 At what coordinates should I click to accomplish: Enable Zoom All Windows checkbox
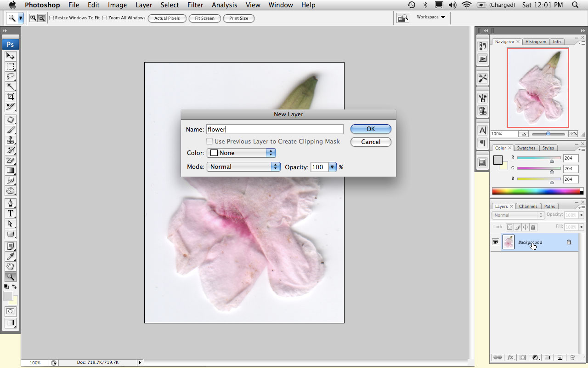click(105, 18)
